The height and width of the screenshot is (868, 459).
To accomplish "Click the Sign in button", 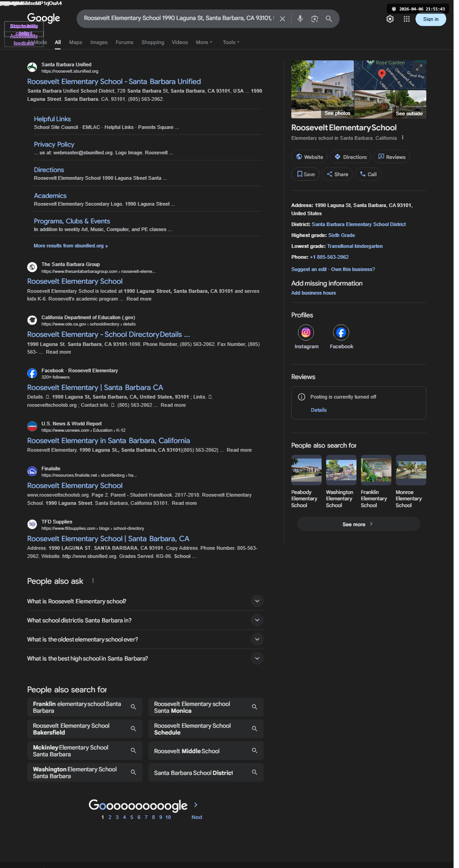I will (x=430, y=19).
